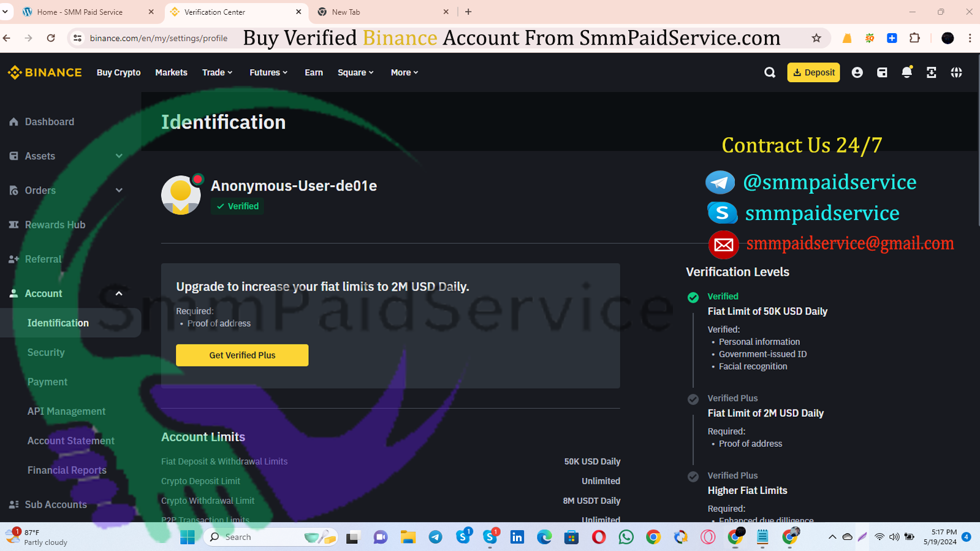Open the language globe icon
The image size is (980, 551).
click(x=956, y=72)
